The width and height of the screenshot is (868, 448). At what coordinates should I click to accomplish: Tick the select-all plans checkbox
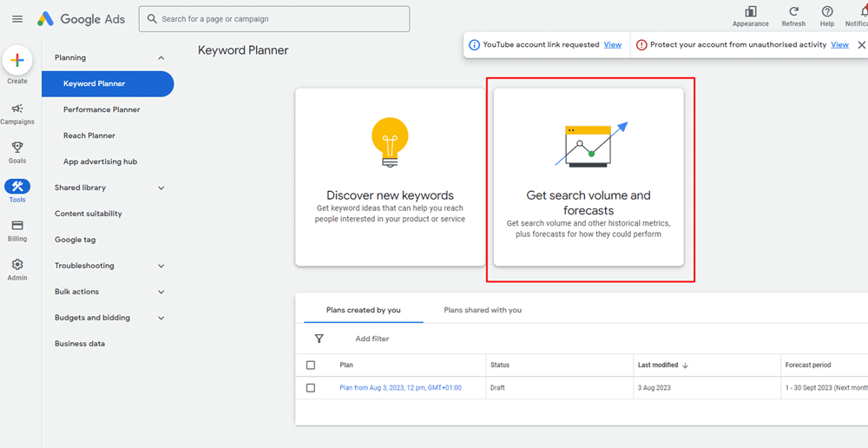point(311,365)
